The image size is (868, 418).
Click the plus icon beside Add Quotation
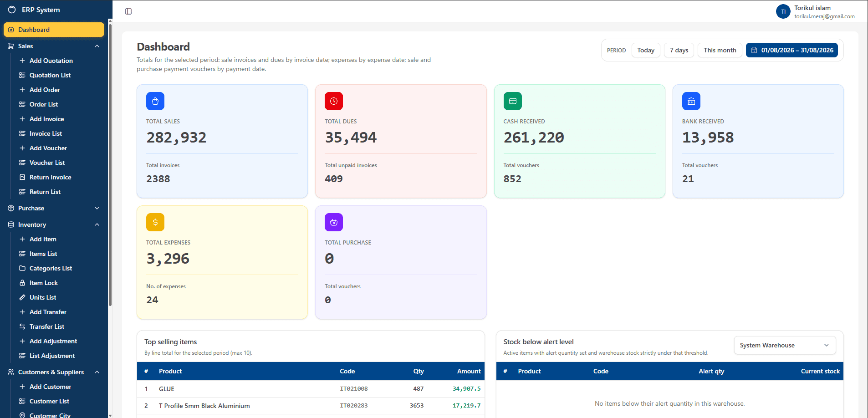[x=22, y=61]
